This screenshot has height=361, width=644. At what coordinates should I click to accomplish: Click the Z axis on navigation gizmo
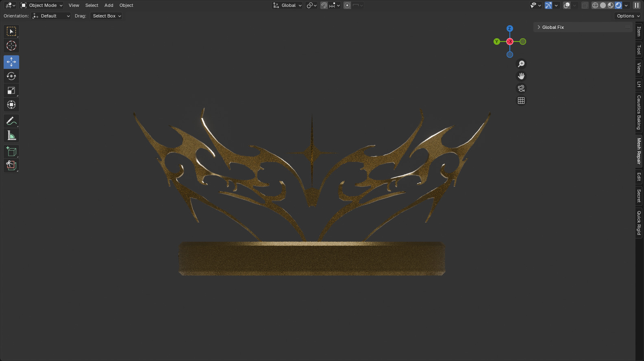pos(510,28)
